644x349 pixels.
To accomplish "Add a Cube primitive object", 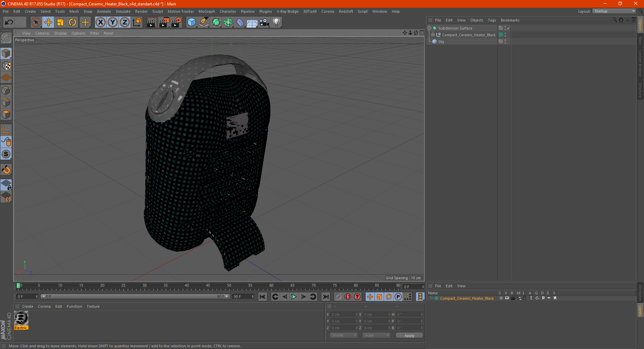I will 192,22.
